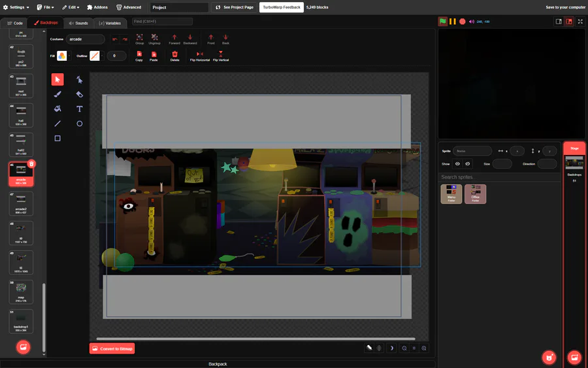Open the Menu sprite folder
588x368 pixels.
[x=451, y=194]
